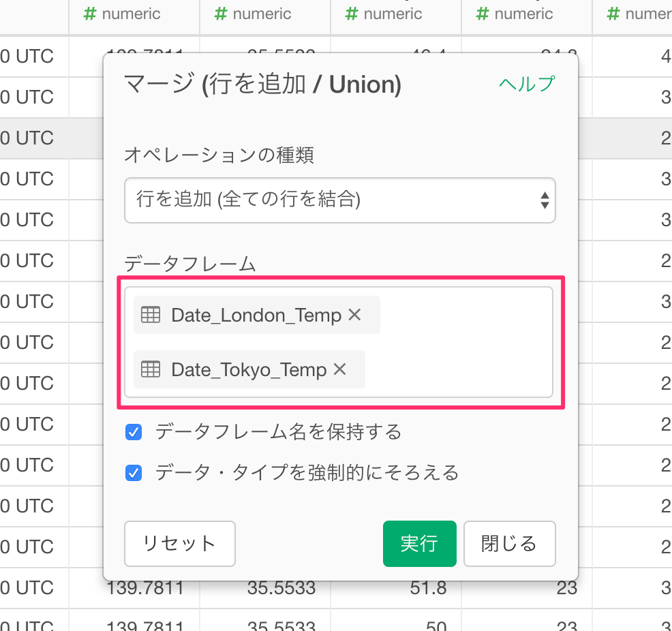The height and width of the screenshot is (631, 672).
Task: Click the green 実行 button
Action: [420, 544]
